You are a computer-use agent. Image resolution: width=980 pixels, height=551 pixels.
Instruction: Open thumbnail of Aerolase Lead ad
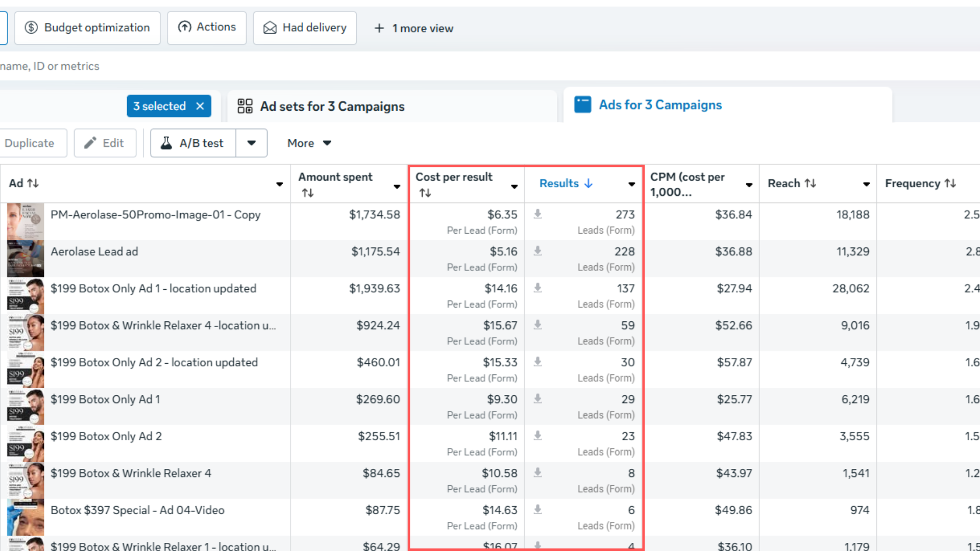(x=26, y=259)
